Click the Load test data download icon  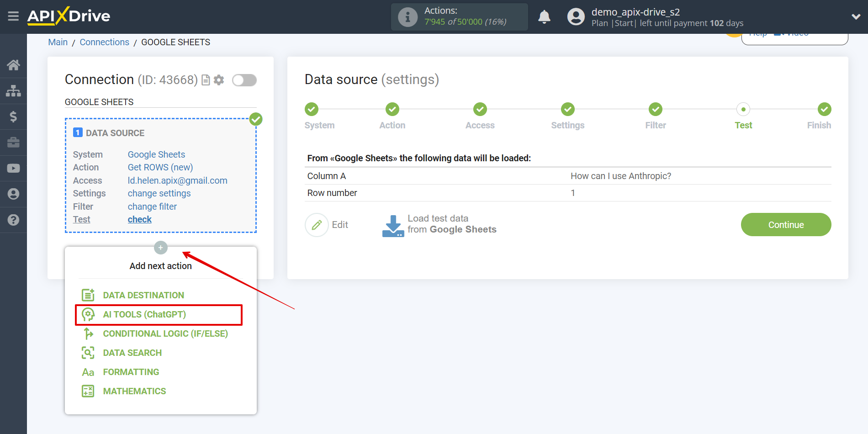[x=393, y=226]
